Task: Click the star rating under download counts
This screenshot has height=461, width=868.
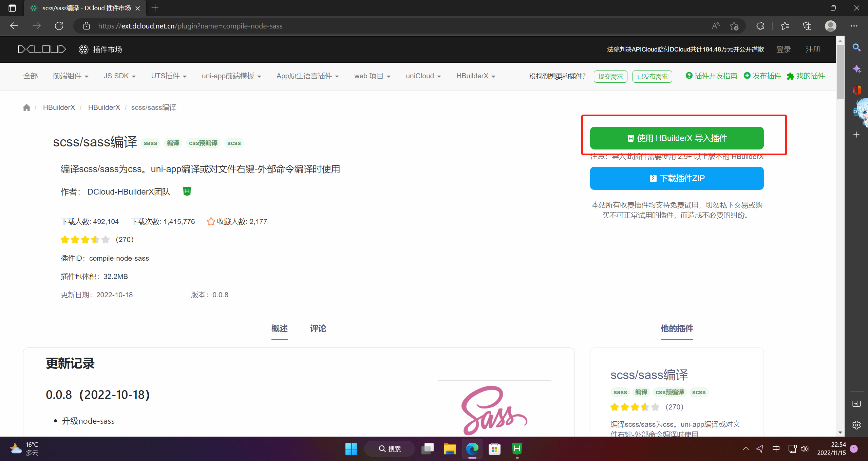Action: 85,240
